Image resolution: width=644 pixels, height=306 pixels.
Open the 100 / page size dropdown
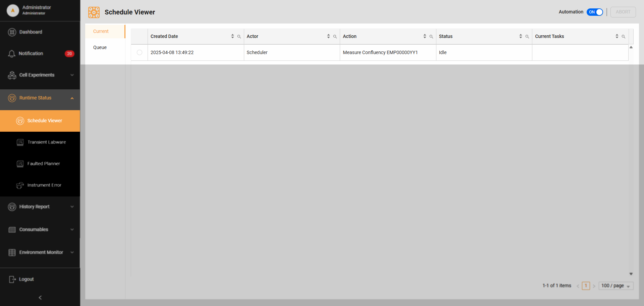[615, 286]
